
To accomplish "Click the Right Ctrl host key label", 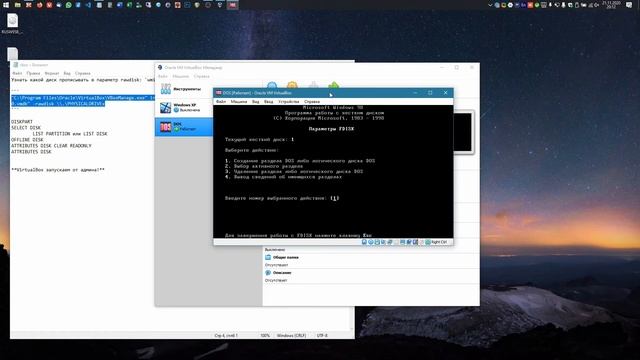I will (439, 242).
